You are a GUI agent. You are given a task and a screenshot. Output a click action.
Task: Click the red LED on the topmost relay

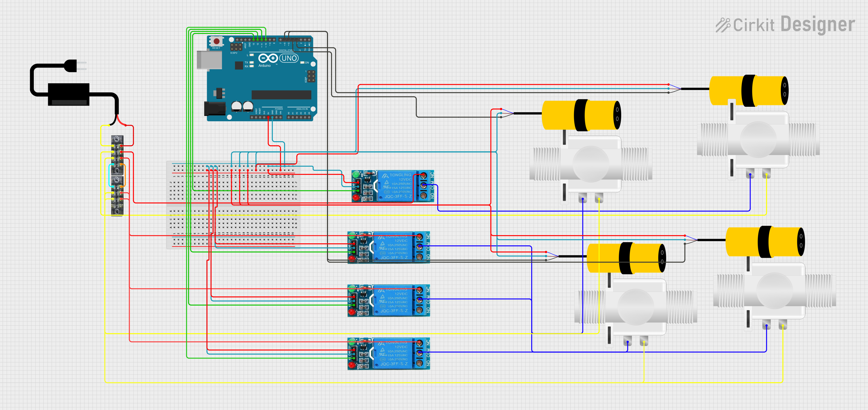coord(356,197)
